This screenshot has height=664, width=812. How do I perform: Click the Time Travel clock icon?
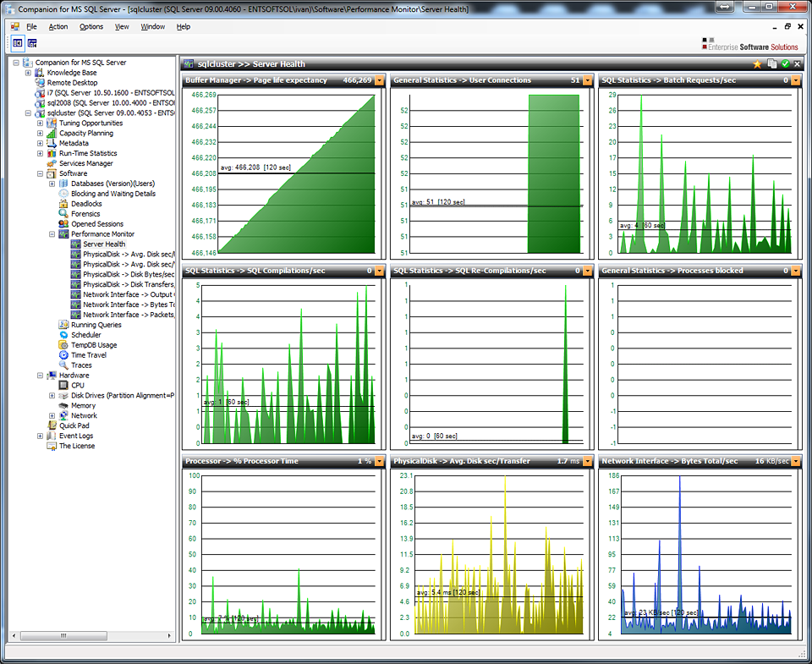click(x=63, y=354)
